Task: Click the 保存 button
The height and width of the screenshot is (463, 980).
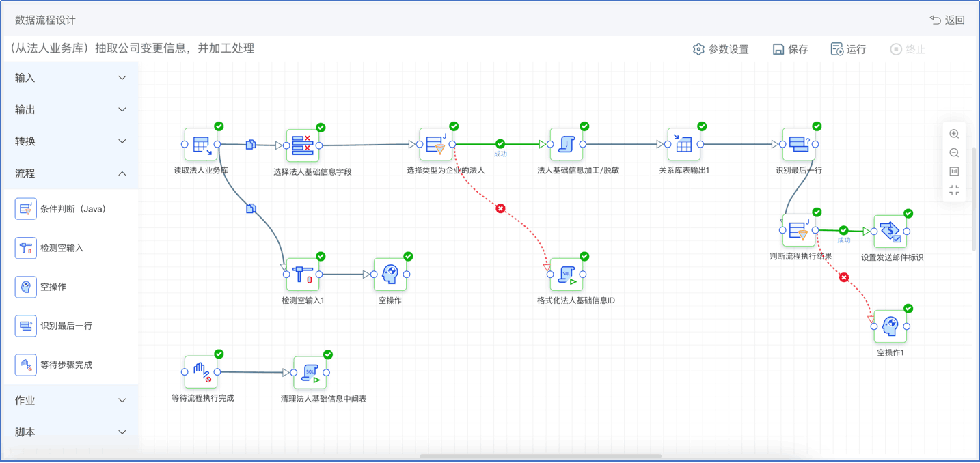Action: 790,49
